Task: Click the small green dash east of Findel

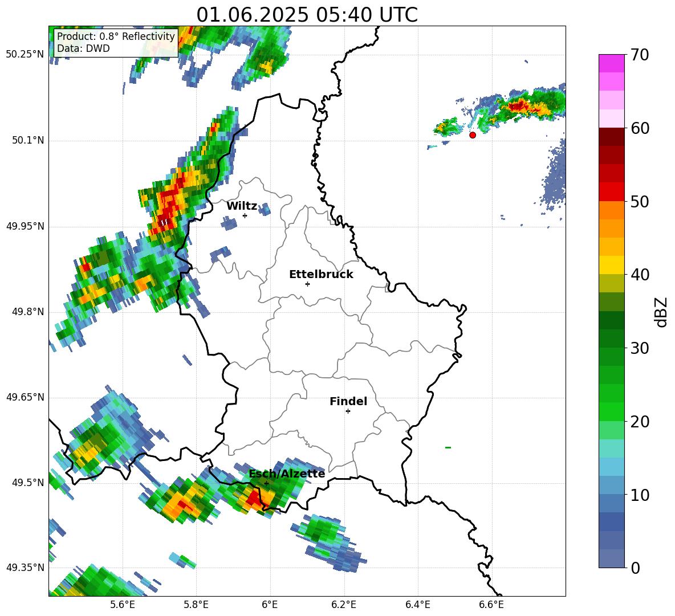Action: point(448,448)
